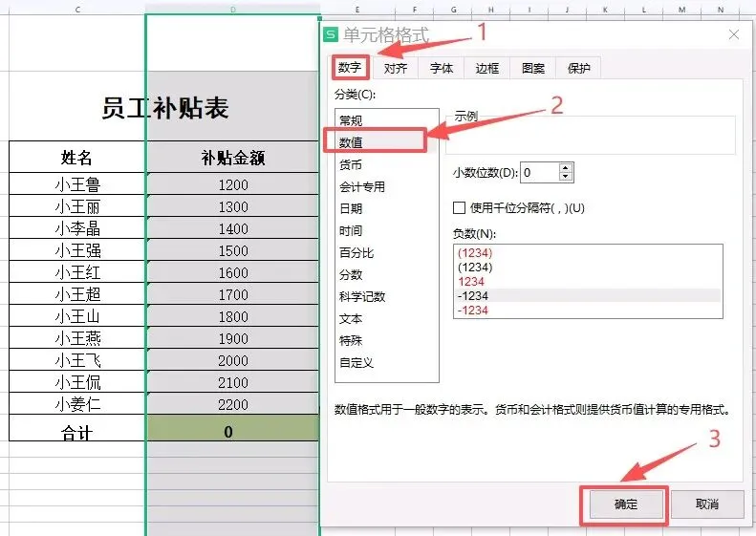Decrease decimal places with down arrow

click(x=566, y=177)
